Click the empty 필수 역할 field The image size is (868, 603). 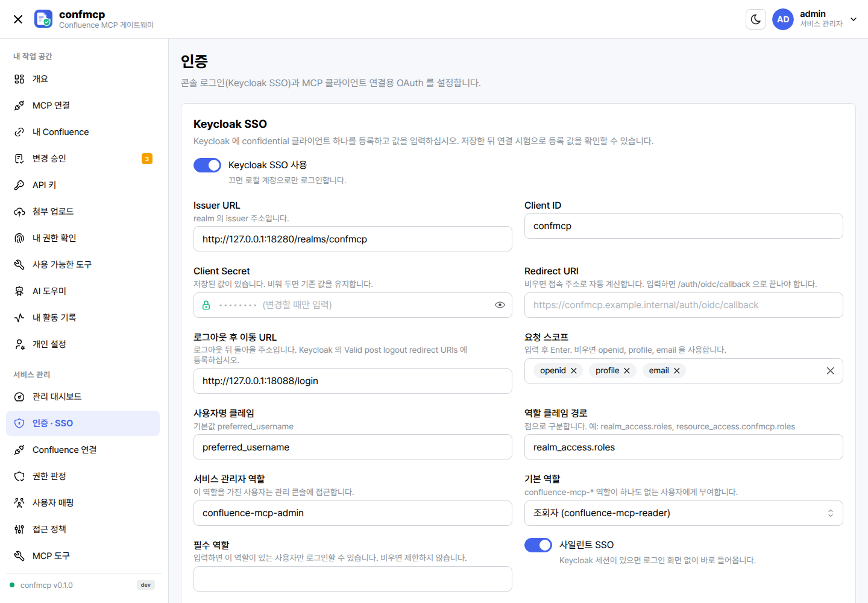pos(353,579)
